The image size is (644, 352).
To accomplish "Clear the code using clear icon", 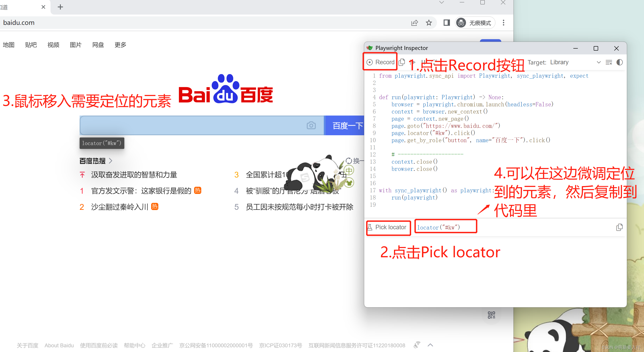I will point(609,62).
